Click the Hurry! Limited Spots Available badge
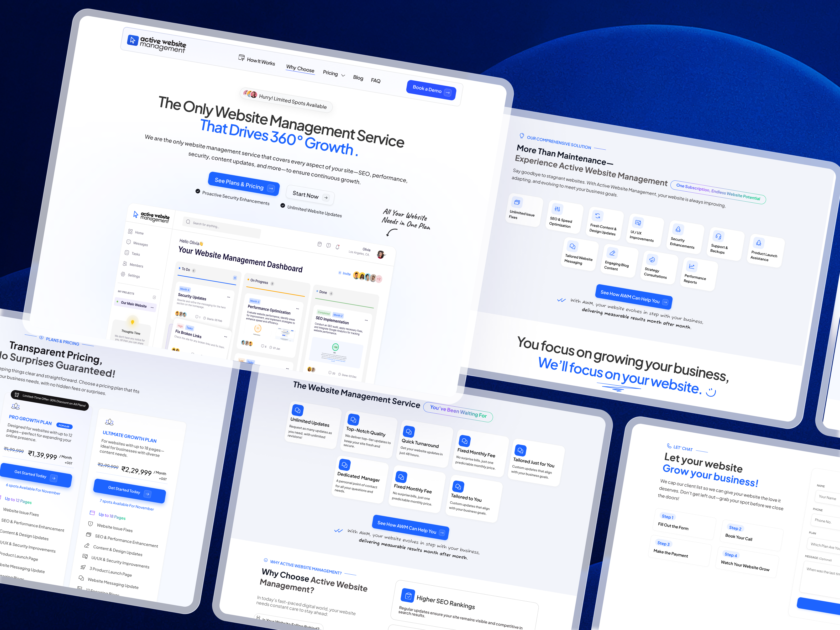 point(286,100)
